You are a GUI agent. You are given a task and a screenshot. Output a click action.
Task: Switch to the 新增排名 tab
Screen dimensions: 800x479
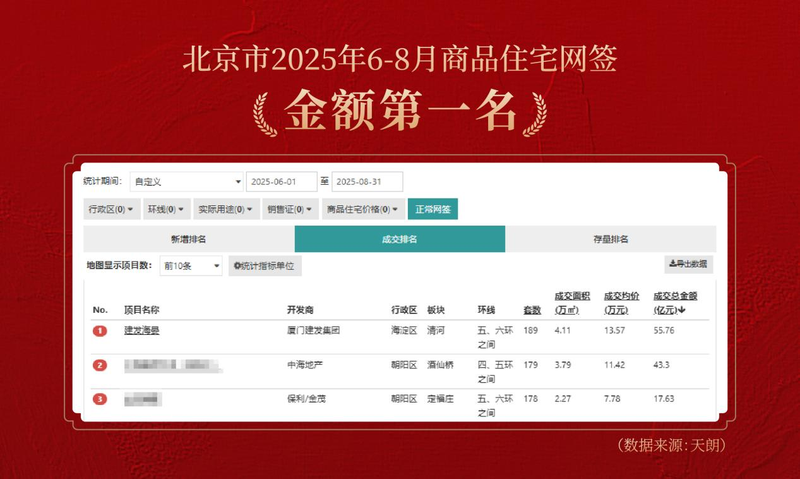coord(188,239)
